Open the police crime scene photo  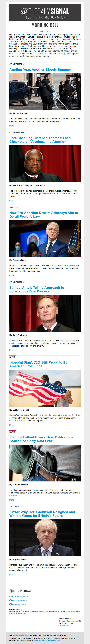point(45,92)
